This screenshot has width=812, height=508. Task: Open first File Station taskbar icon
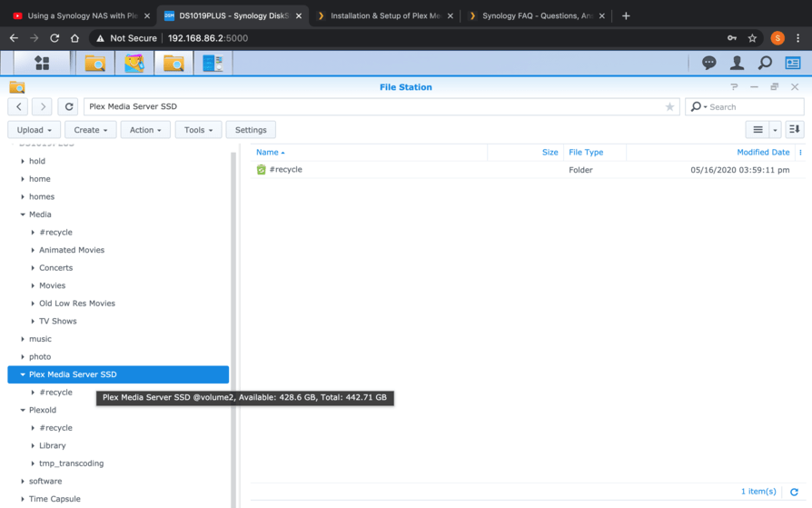pyautogui.click(x=95, y=64)
